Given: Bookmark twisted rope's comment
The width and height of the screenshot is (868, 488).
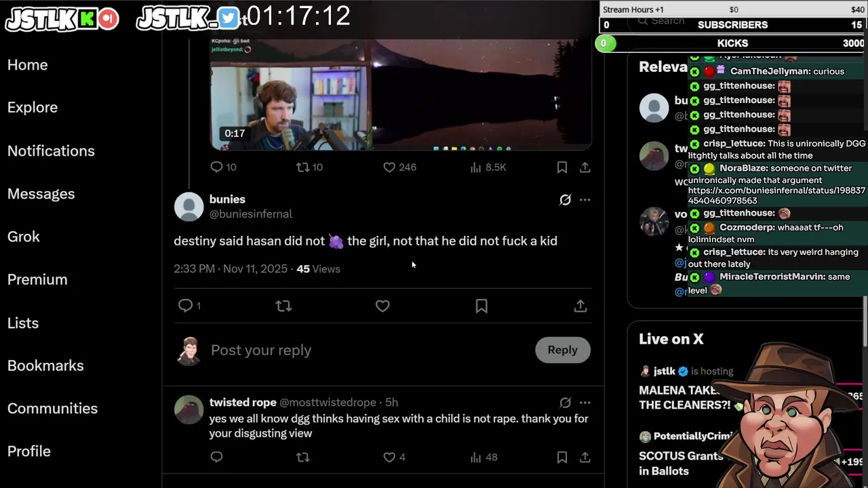Looking at the screenshot, I should point(562,457).
